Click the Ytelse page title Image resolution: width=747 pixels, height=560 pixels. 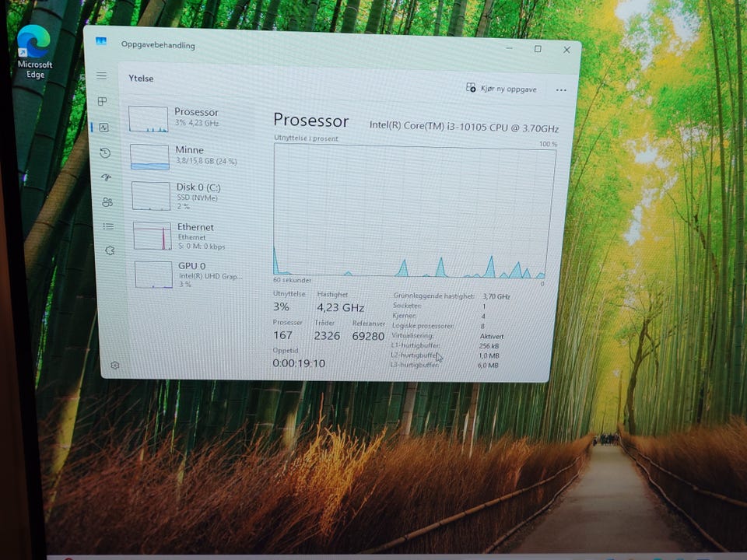(x=141, y=78)
